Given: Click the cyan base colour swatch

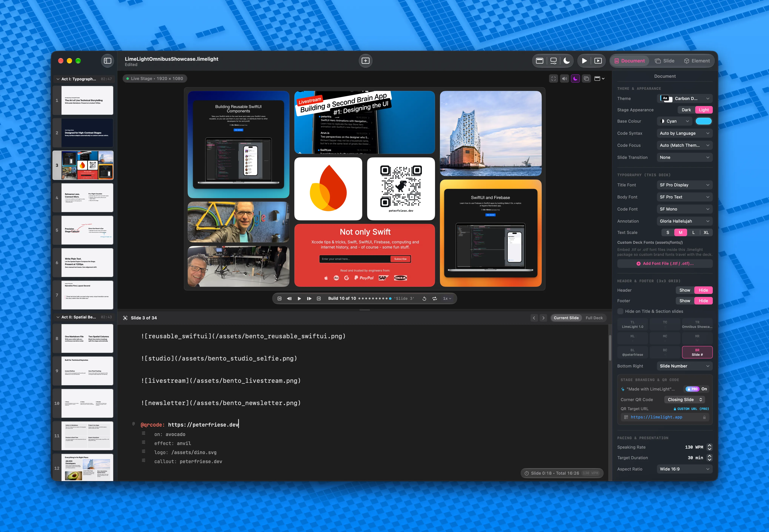Looking at the screenshot, I should tap(704, 121).
